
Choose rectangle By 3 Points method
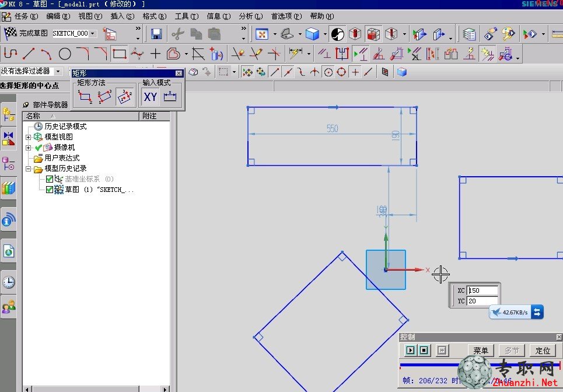click(105, 97)
